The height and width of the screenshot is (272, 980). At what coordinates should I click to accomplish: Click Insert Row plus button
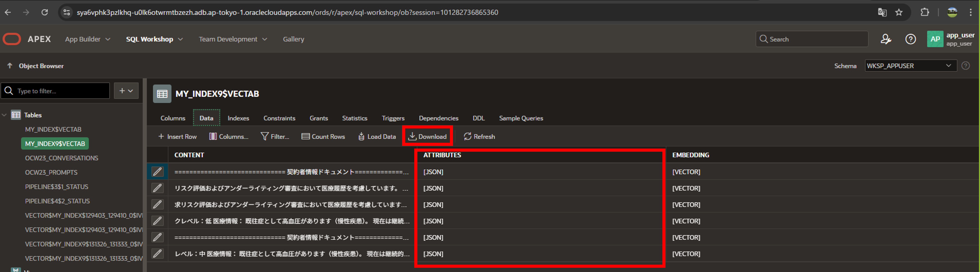point(177,136)
